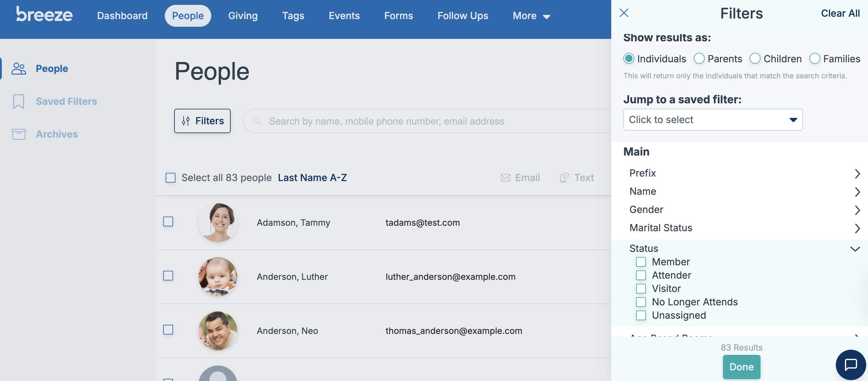
Task: Close the Filters panel with X
Action: [624, 13]
